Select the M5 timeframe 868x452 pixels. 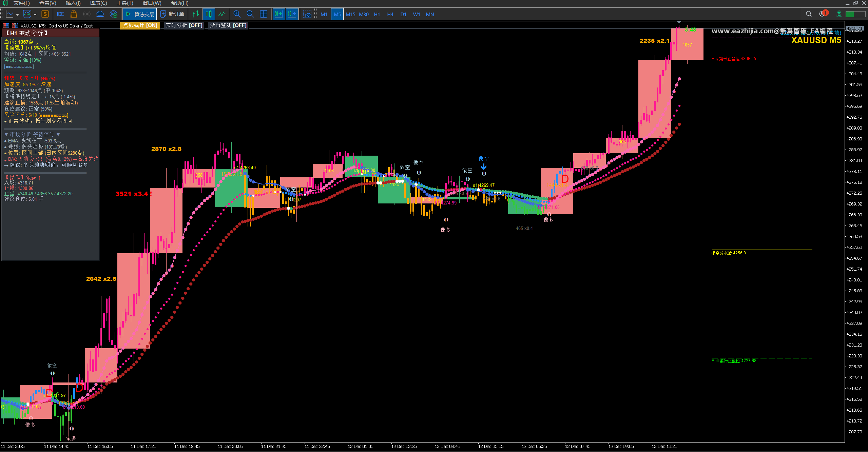pos(337,15)
